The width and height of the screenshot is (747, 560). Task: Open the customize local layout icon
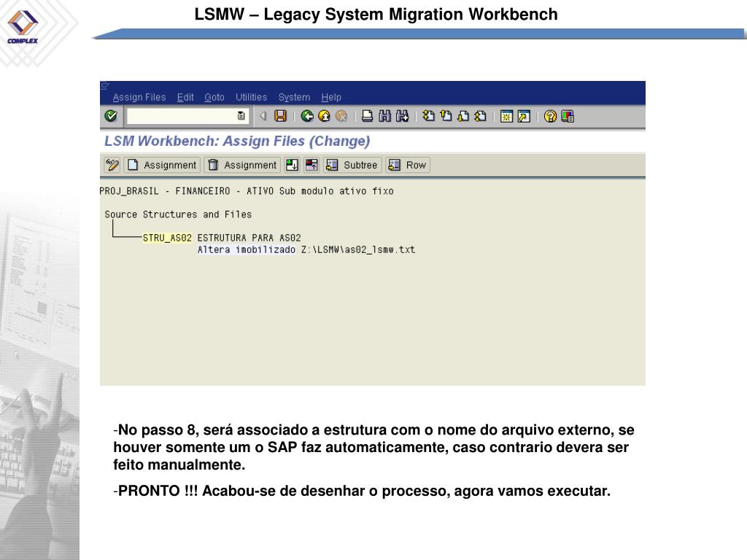tap(568, 116)
